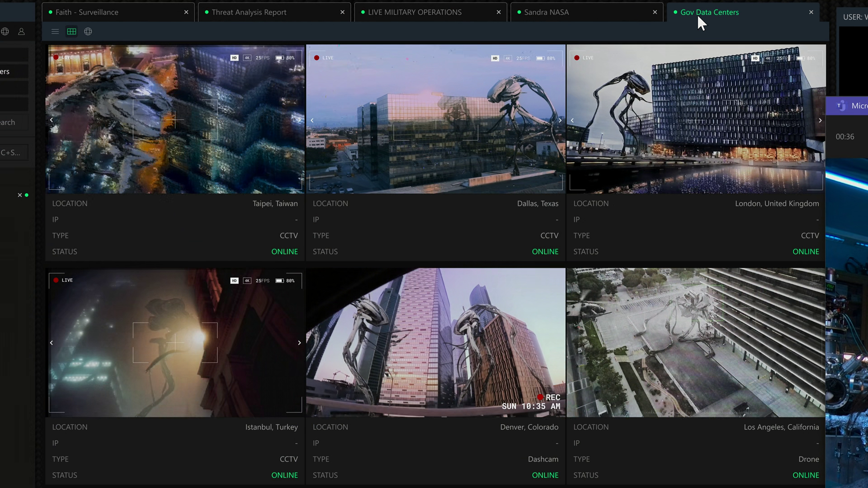Click battery indicator on Istanbul feed
The width and height of the screenshot is (868, 488).
tap(285, 281)
